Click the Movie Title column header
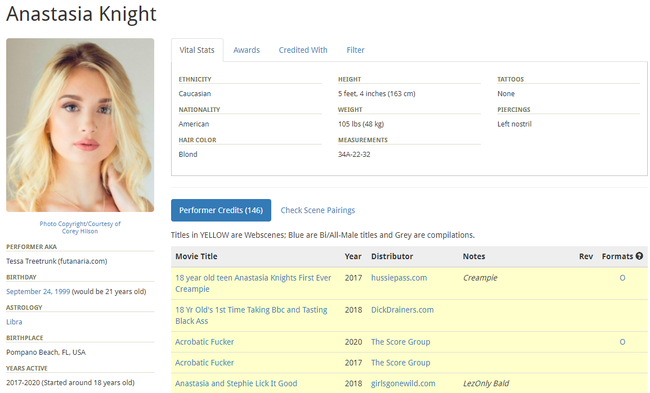The image size is (650, 393). click(x=196, y=256)
